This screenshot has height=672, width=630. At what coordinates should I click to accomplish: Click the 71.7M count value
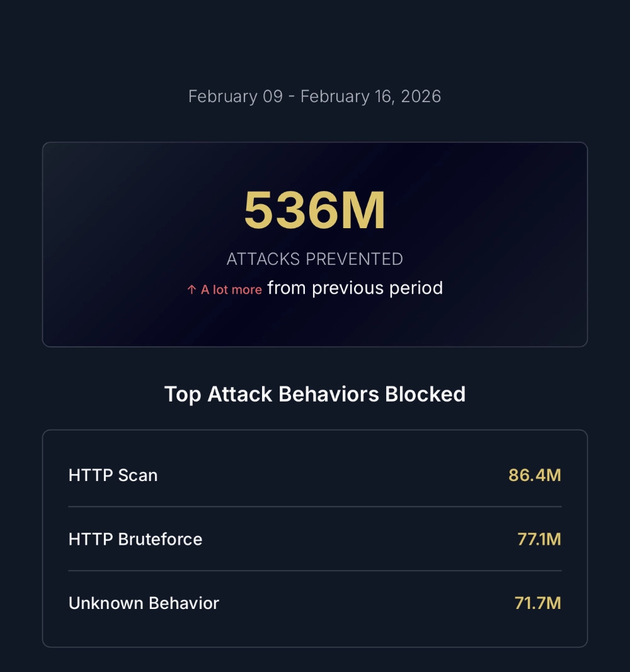coord(537,603)
